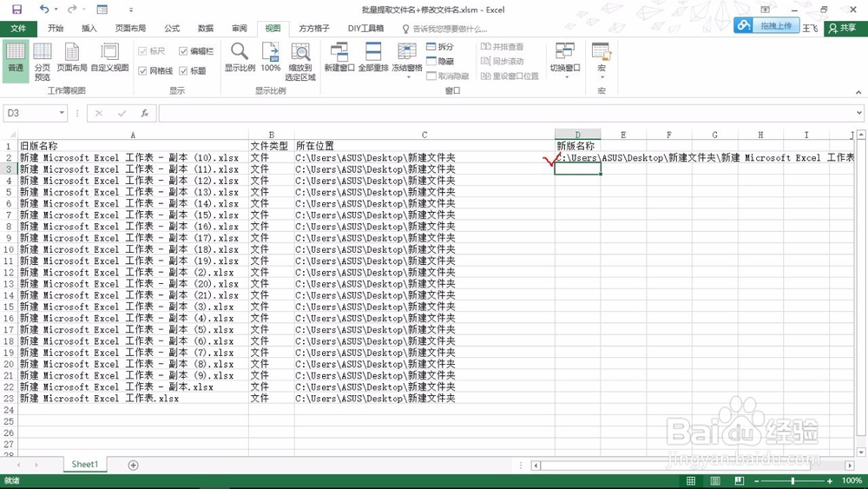
Task: Cancel formula bar entry (X icon)
Action: [99, 113]
